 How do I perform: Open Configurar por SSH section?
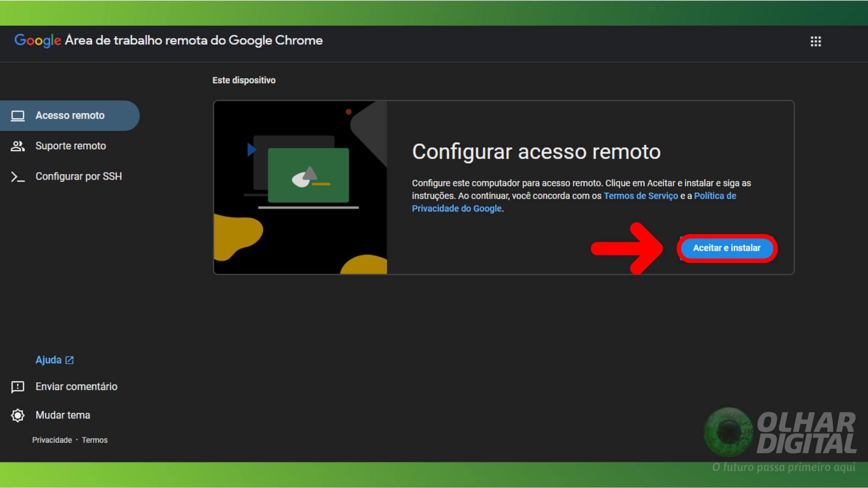[70, 176]
